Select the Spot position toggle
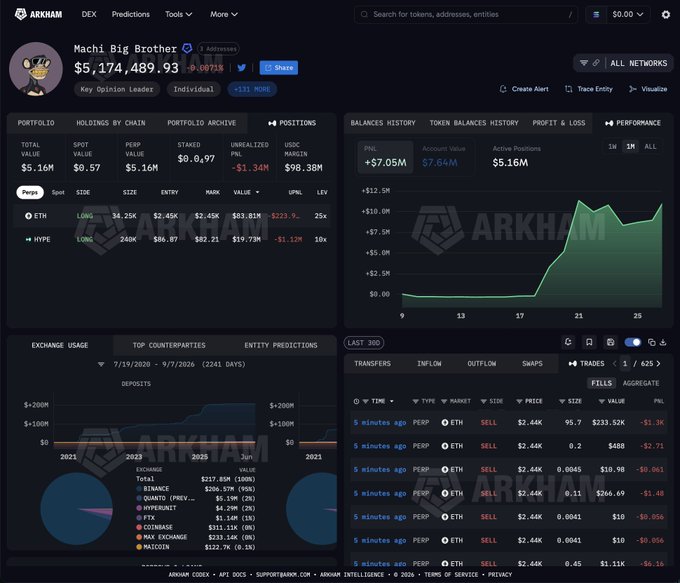Image resolution: width=680 pixels, height=583 pixels. 58,192
